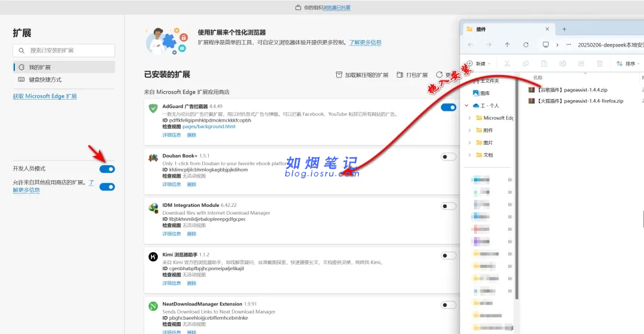Click the folder icon in 插件 tab
The width and height of the screenshot is (644, 334).
pos(469,29)
